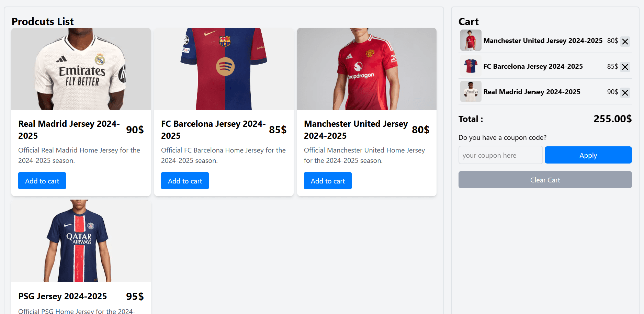Click the Total amount of 255.00$
The height and width of the screenshot is (314, 644).
coord(612,119)
